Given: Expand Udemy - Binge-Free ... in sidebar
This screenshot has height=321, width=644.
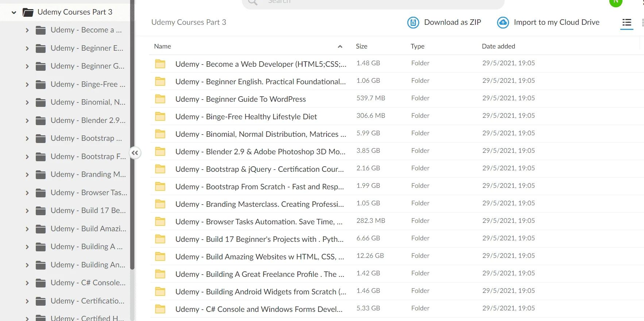Looking at the screenshot, I should coord(27,85).
